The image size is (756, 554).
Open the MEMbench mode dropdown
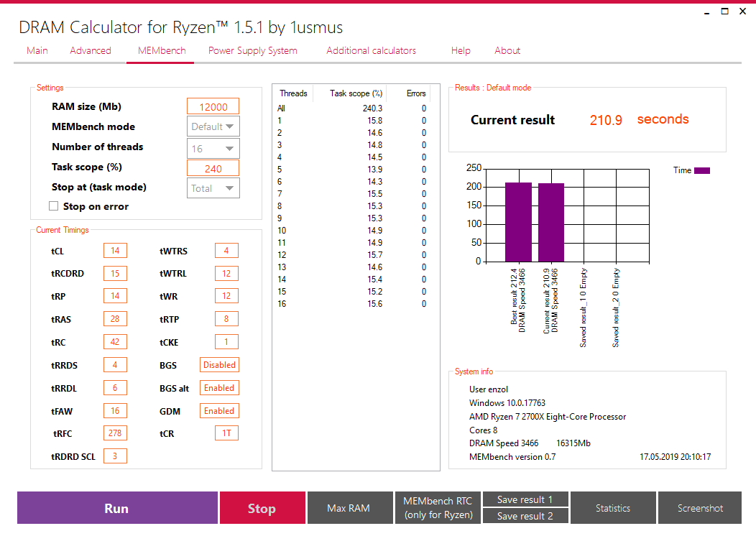tap(213, 126)
